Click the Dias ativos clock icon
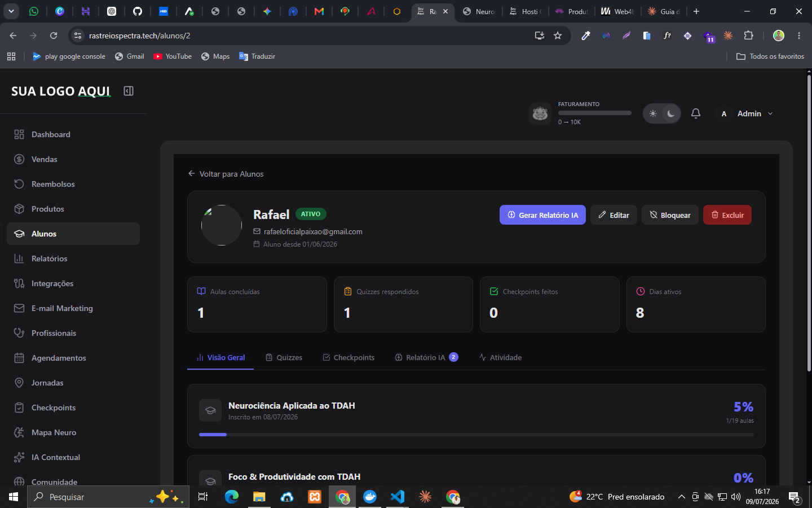812x508 pixels. [641, 291]
